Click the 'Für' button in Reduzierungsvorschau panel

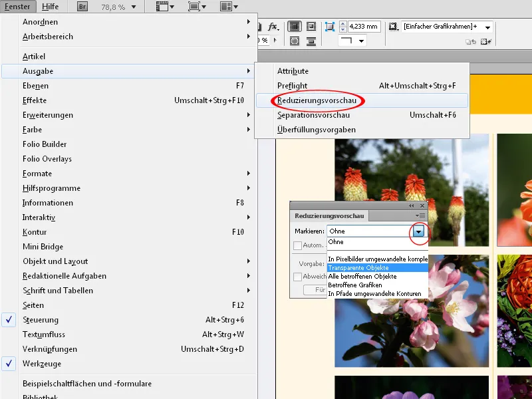pos(315,290)
